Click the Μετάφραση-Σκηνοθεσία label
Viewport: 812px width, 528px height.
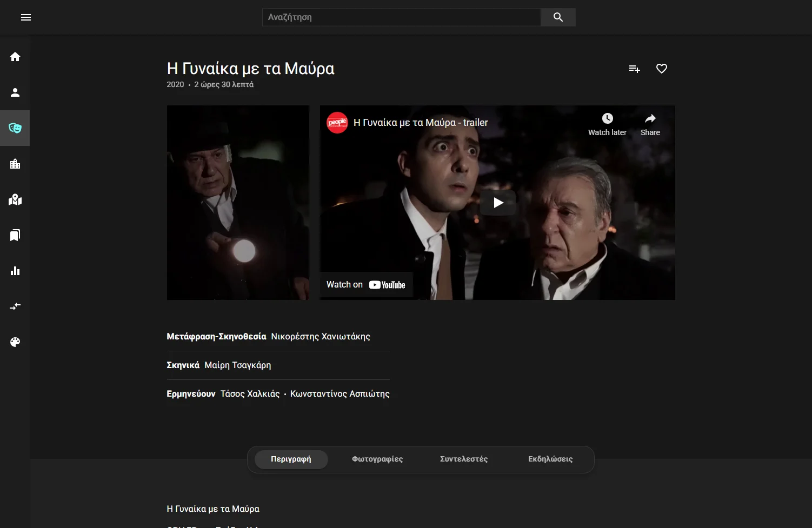216,337
